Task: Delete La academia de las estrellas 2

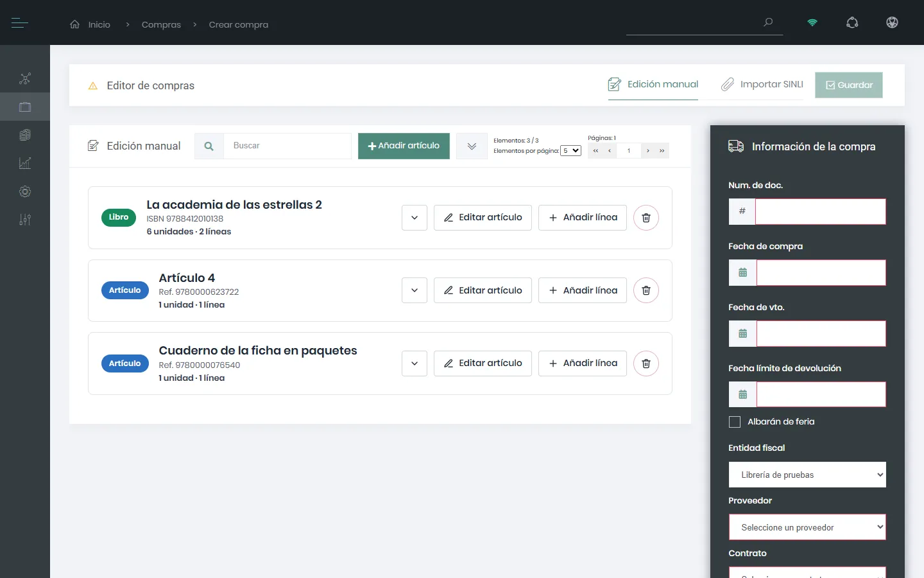Action: [646, 218]
